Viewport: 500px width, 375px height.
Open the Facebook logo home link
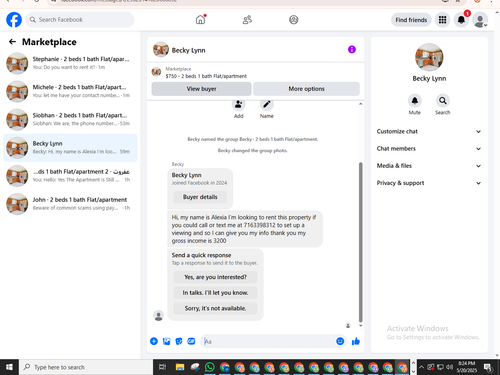click(14, 20)
